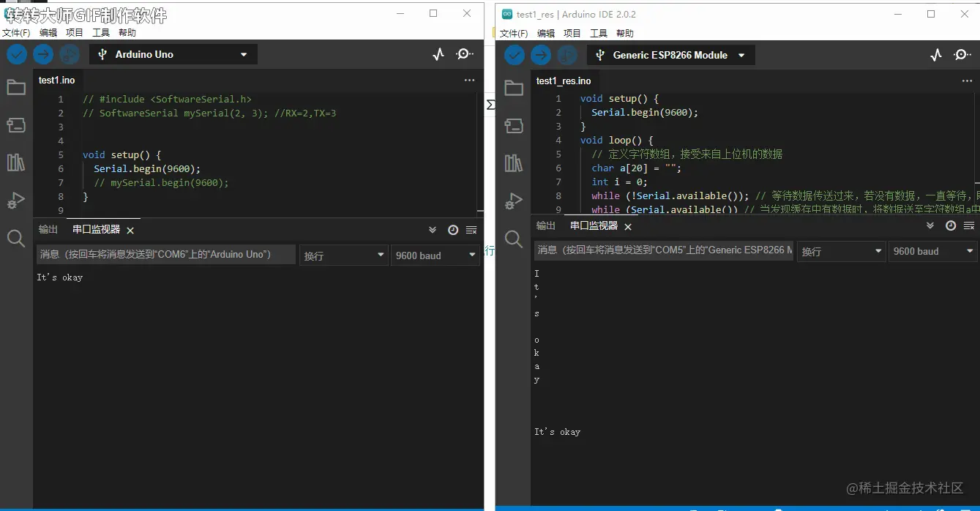980x511 pixels.
Task: Open the Generic ESP8266 Module board selector
Action: tap(671, 55)
